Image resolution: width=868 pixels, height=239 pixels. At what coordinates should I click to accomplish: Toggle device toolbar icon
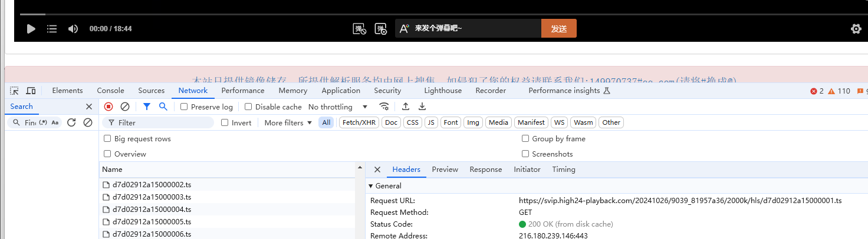point(31,91)
